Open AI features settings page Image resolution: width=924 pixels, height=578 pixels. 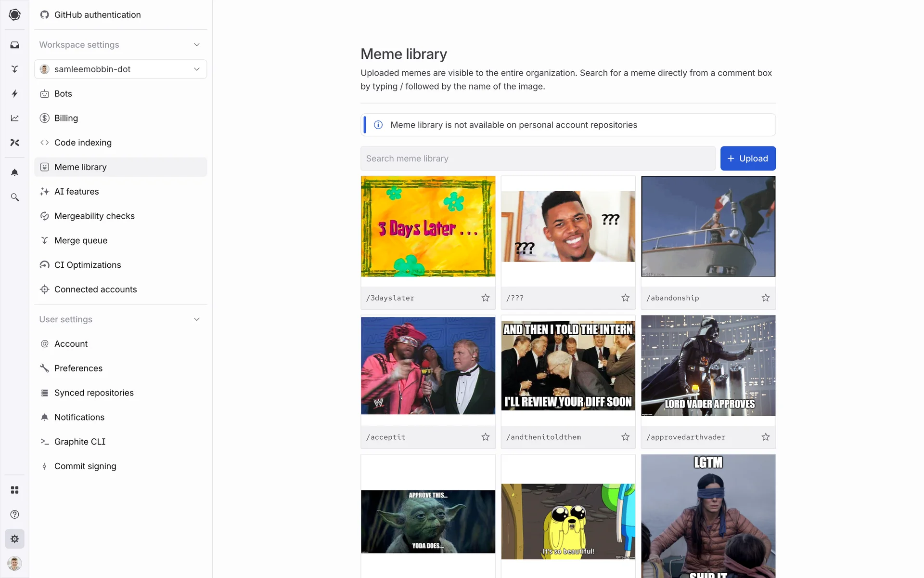pyautogui.click(x=77, y=191)
